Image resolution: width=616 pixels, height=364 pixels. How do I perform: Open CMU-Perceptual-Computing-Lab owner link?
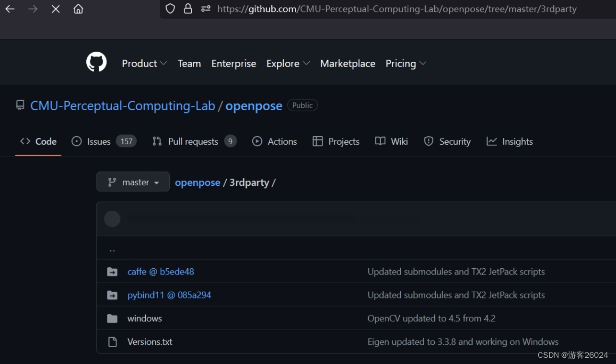pos(123,106)
